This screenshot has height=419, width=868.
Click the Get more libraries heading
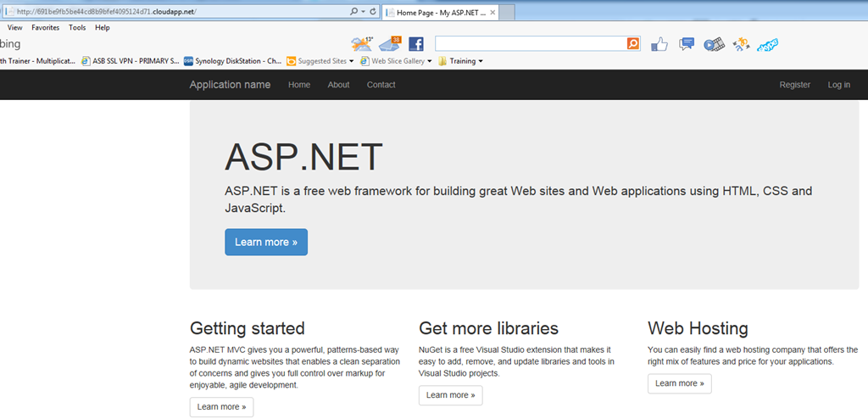[489, 328]
